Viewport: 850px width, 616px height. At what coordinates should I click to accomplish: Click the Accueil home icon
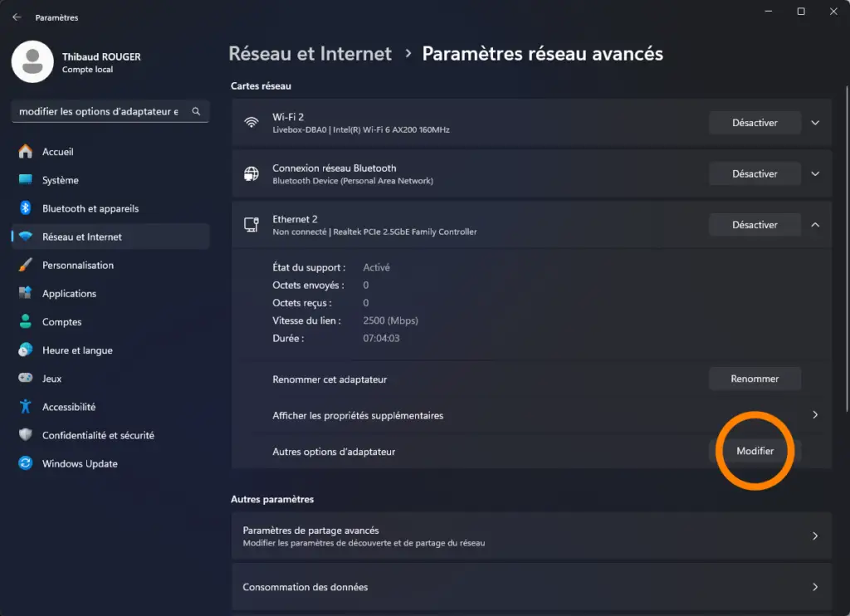click(26, 151)
